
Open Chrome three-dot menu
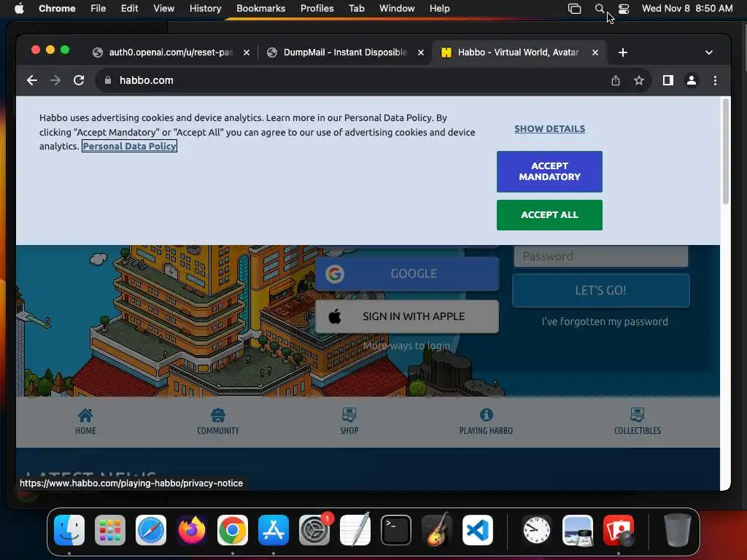click(715, 80)
